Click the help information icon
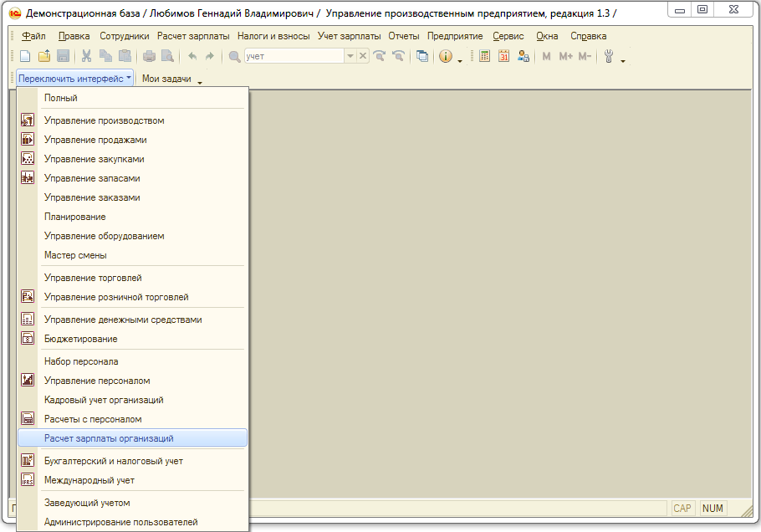The height and width of the screenshot is (532, 761). click(x=445, y=56)
